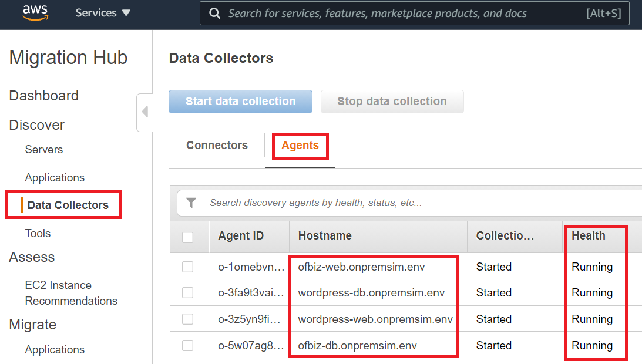
Task: Collapse the sidebar with the arrow handle
Action: pyautogui.click(x=144, y=112)
